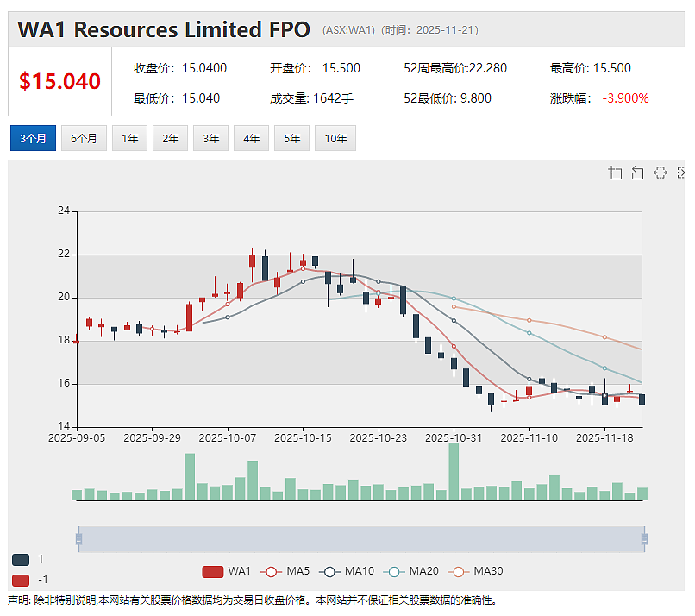
Task: Click the y-axis label 24
Action: click(x=64, y=211)
